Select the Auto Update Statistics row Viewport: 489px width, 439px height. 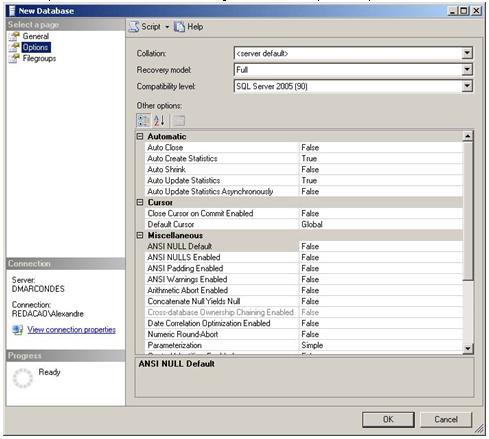click(x=304, y=180)
